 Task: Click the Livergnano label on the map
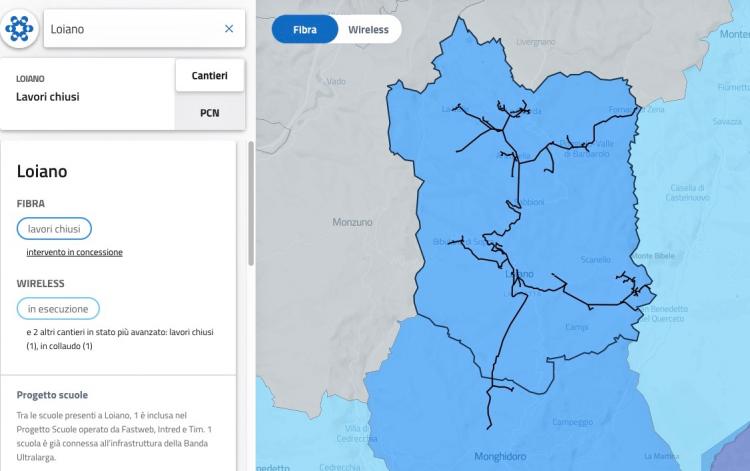[536, 42]
